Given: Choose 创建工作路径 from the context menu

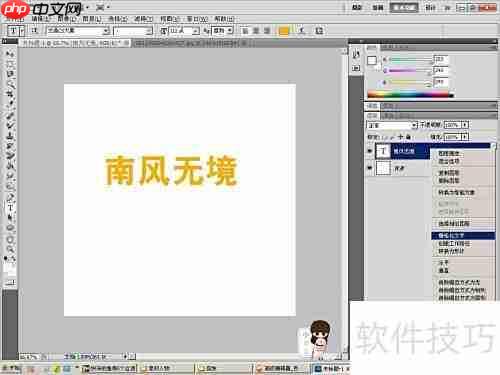Looking at the screenshot, I should (454, 244).
